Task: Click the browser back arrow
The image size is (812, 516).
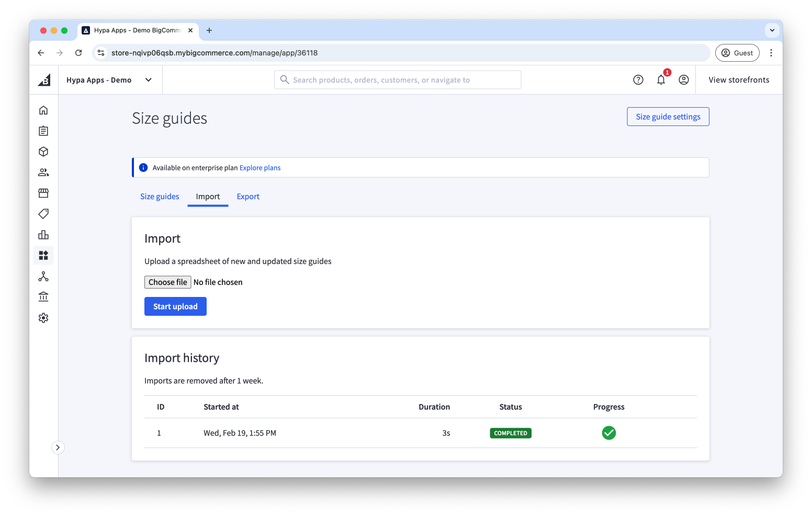Action: coord(41,53)
